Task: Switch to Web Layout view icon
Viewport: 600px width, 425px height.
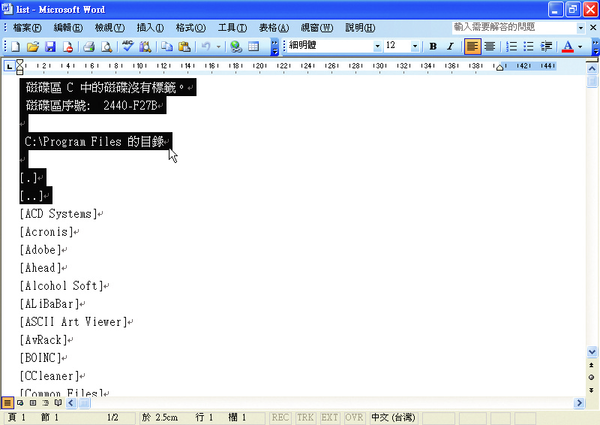Action: (20, 403)
